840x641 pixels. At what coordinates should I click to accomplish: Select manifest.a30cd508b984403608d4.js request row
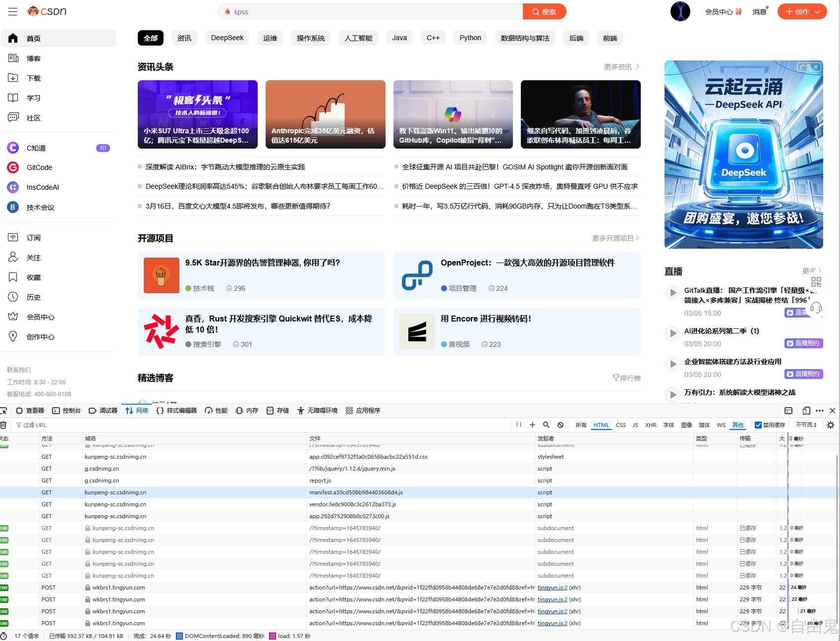point(419,492)
